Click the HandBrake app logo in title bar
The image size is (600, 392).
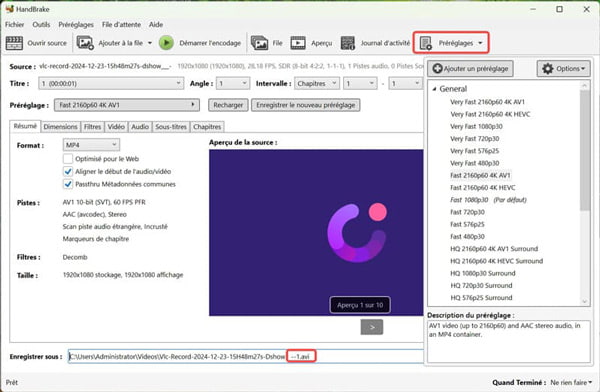[x=10, y=8]
